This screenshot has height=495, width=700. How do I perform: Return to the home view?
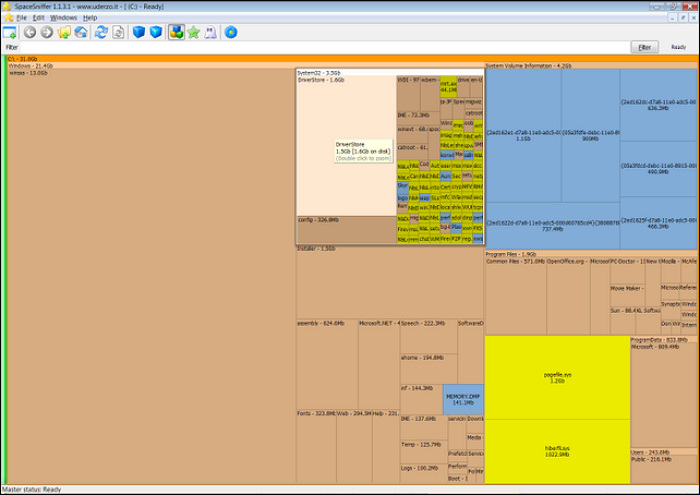[x=81, y=32]
